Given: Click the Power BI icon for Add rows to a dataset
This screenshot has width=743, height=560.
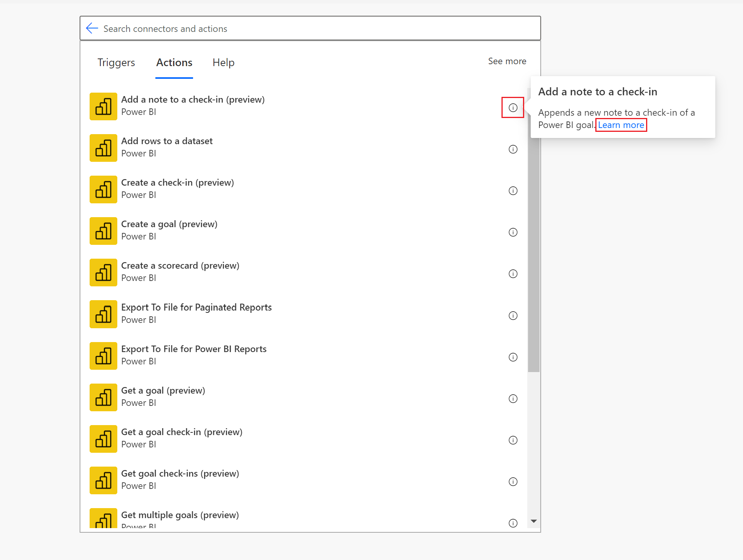Looking at the screenshot, I should point(103,148).
